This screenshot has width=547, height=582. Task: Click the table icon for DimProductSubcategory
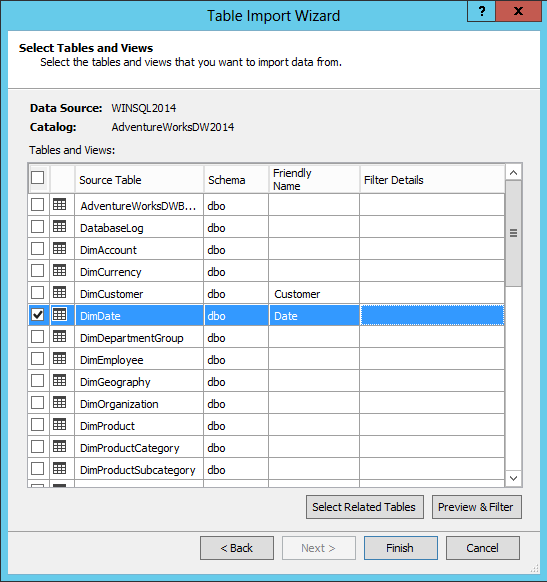pyautogui.click(x=59, y=468)
